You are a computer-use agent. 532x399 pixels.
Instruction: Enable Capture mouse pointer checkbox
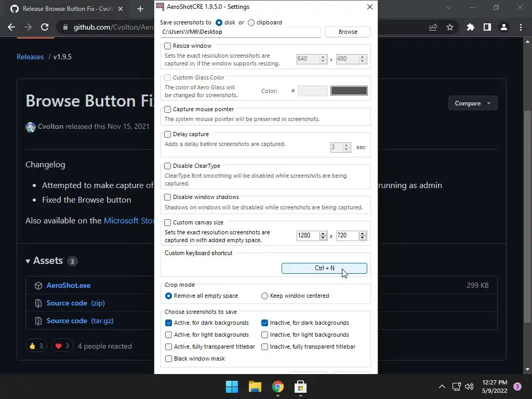168,109
